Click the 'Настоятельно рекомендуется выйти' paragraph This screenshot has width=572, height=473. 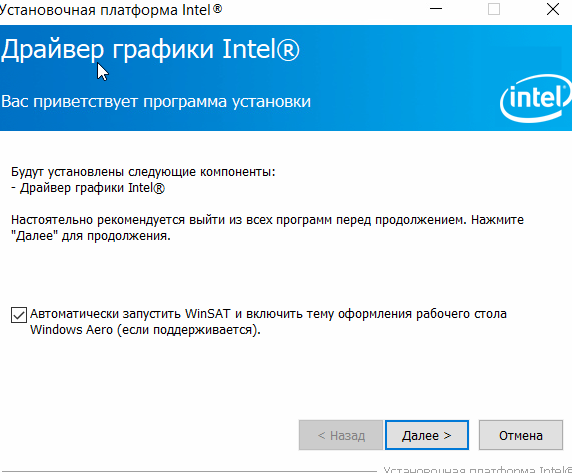click(x=267, y=220)
